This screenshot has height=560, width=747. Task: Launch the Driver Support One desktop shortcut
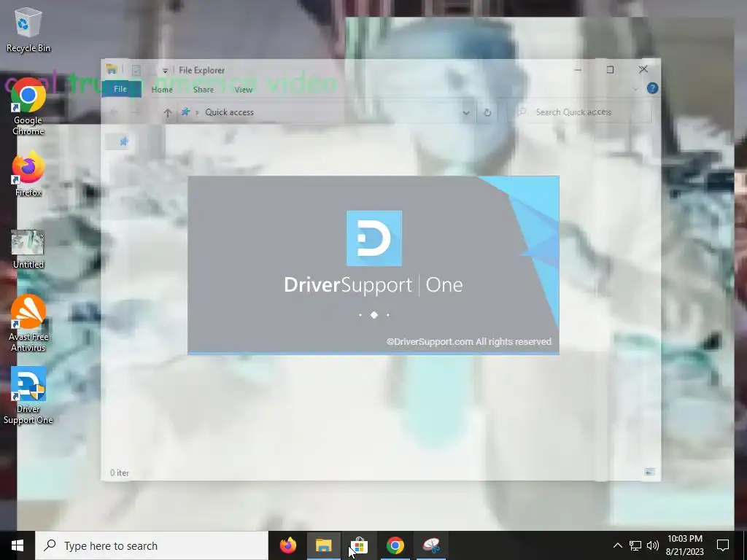[28, 396]
